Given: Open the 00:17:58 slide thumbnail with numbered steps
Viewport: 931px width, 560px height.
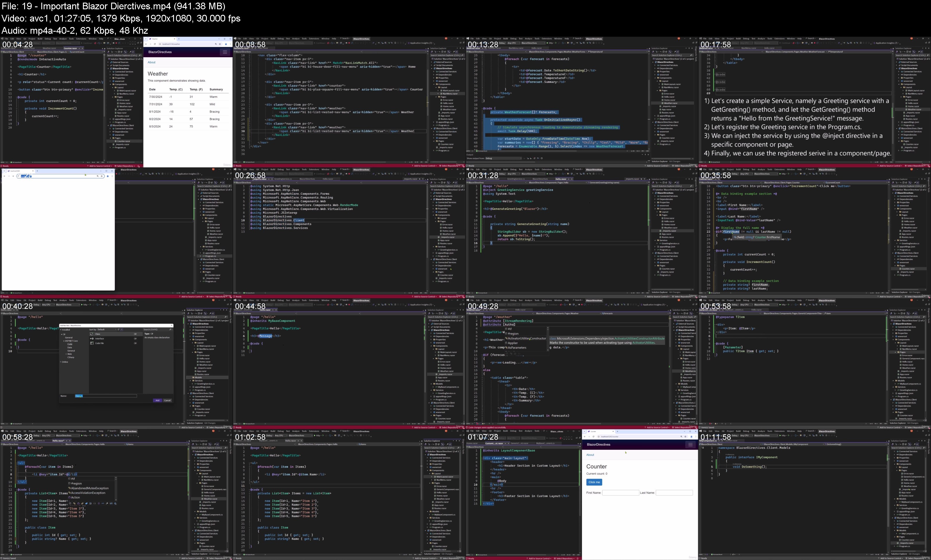Looking at the screenshot, I should pyautogui.click(x=815, y=102).
